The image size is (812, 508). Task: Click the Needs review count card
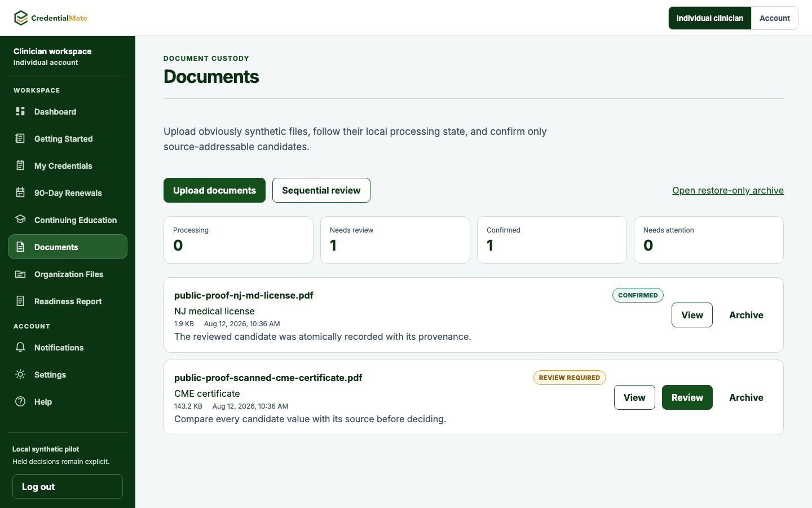[395, 240]
